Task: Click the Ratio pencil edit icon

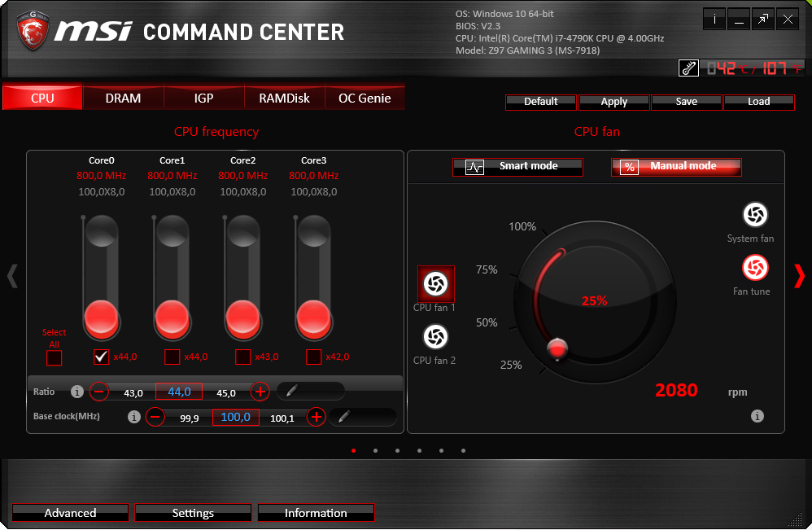Action: pyautogui.click(x=292, y=391)
